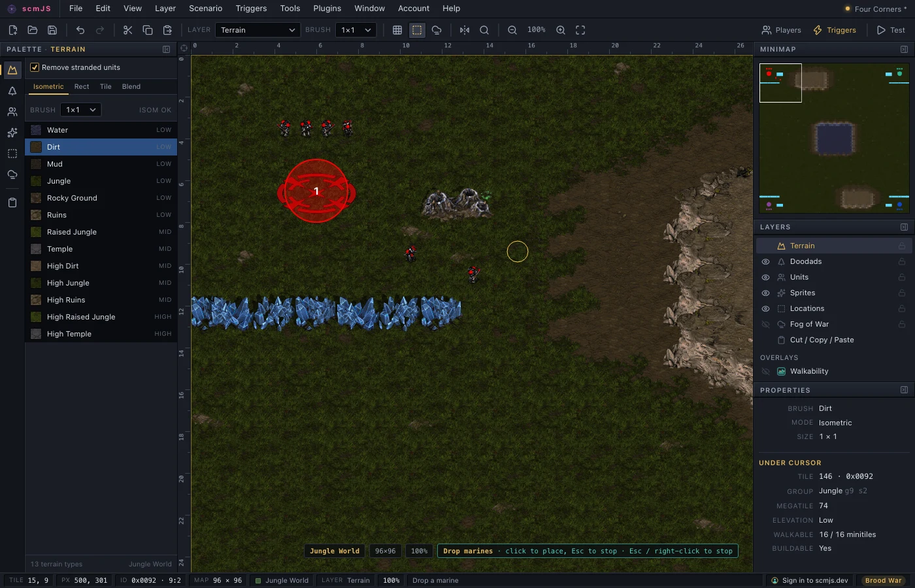Collapse the Properties panel
Image resolution: width=915 pixels, height=588 pixels.
click(904, 390)
